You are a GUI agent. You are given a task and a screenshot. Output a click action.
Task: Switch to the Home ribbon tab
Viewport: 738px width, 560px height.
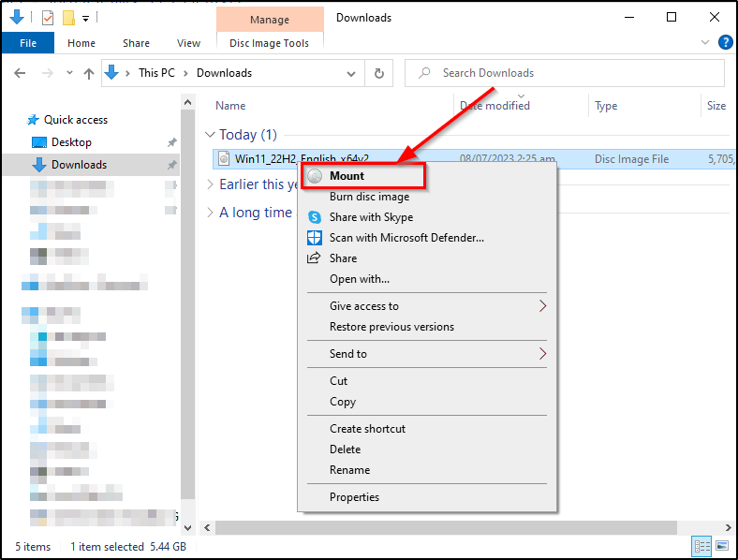tap(81, 43)
